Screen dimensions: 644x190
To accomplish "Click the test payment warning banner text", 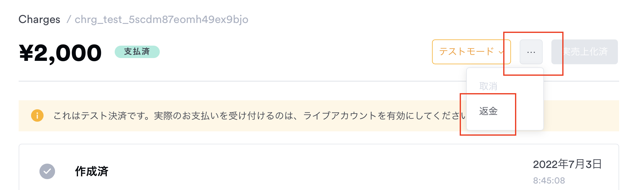I will coord(218,115).
